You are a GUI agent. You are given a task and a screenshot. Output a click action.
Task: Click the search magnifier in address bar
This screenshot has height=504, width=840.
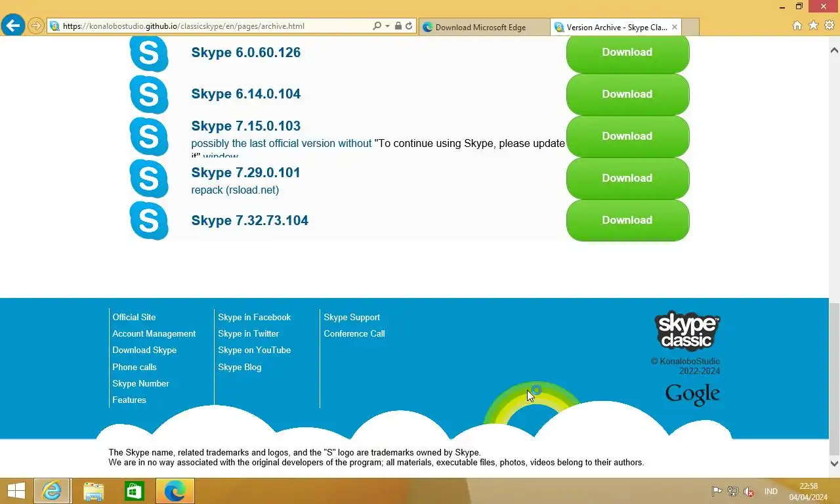click(377, 26)
